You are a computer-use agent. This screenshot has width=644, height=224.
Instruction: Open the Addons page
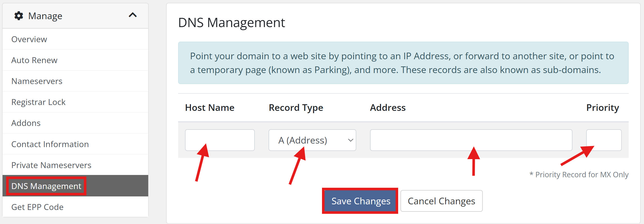(26, 123)
